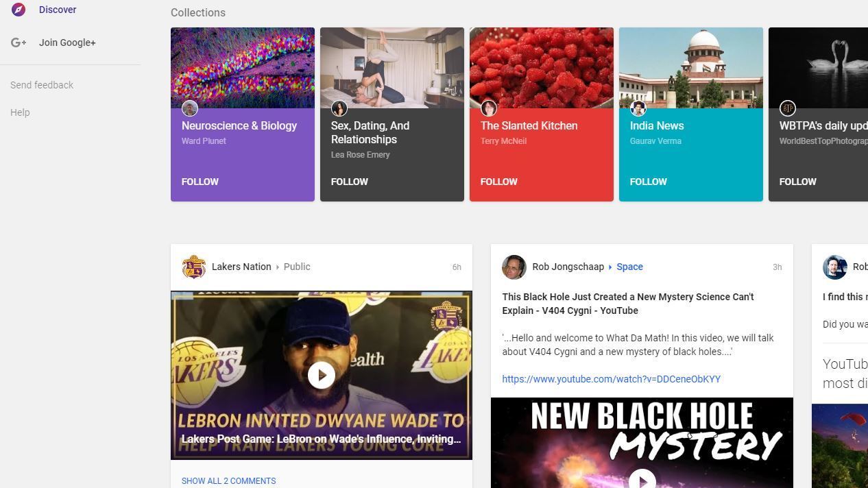Image resolution: width=868 pixels, height=488 pixels.
Task: Click the Public visibility label
Action: (x=297, y=267)
